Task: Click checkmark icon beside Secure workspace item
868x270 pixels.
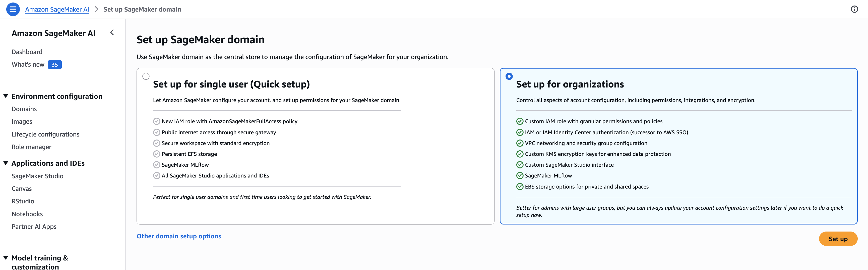Action: (x=156, y=143)
